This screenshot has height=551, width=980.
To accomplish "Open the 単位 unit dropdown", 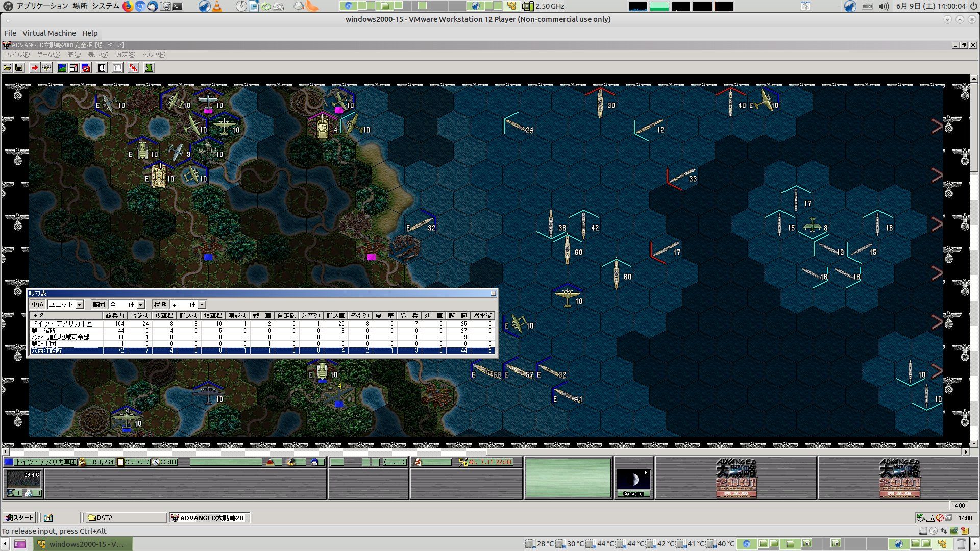I will tap(80, 305).
